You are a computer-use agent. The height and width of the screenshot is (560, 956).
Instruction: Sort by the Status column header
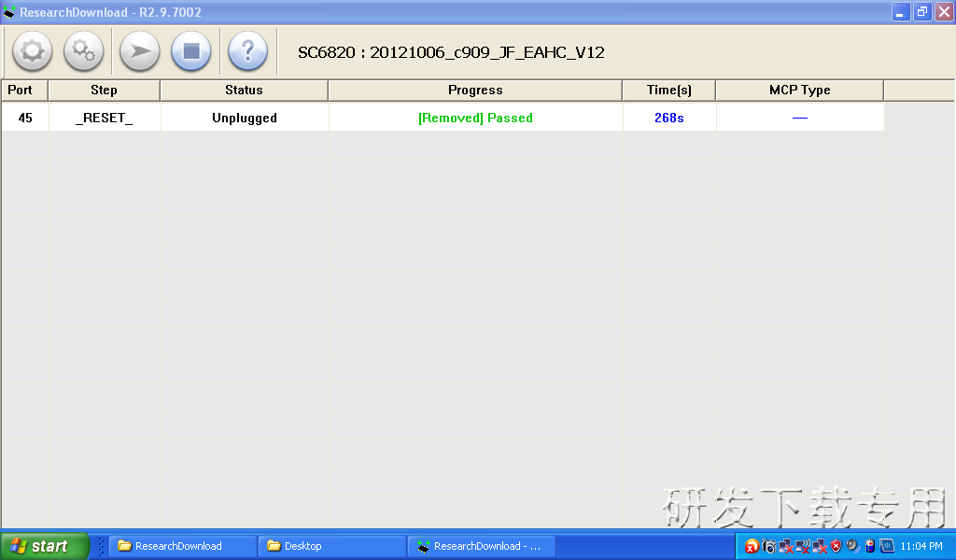(x=244, y=91)
